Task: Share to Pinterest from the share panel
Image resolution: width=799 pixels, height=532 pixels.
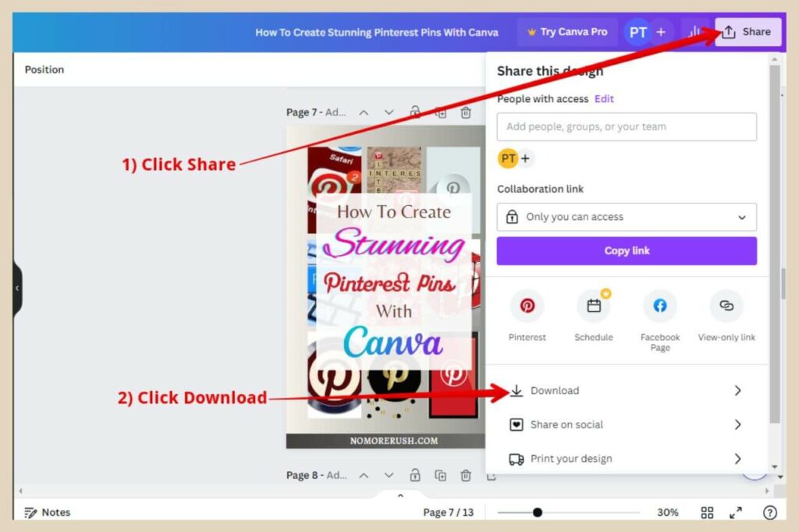Action: [x=527, y=315]
